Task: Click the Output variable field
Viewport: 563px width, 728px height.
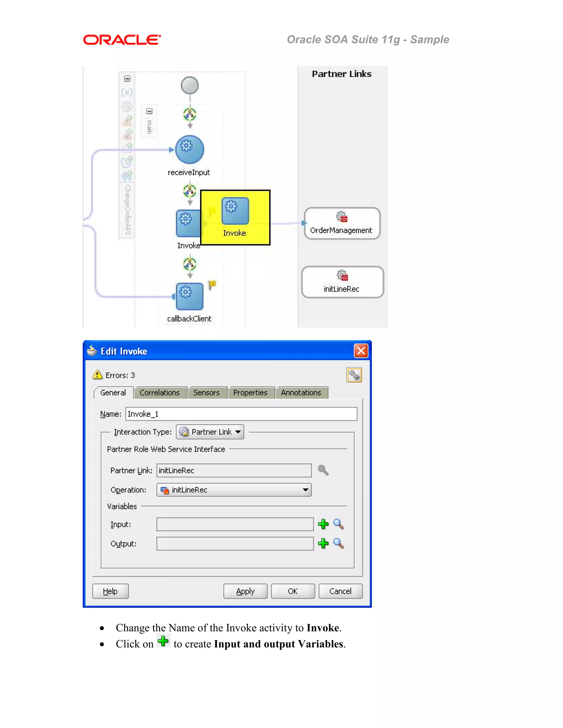Action: pyautogui.click(x=235, y=544)
